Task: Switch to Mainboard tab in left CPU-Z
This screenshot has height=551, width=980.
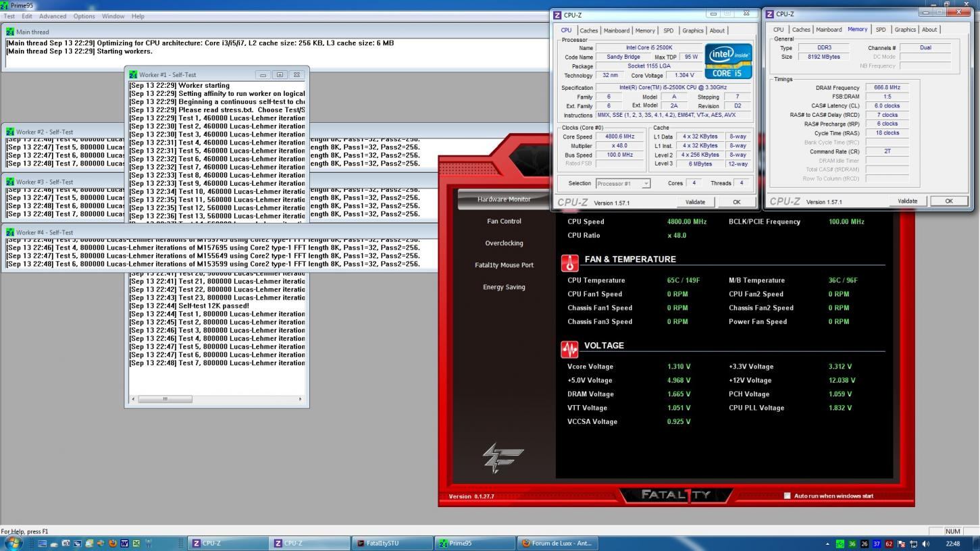Action: pyautogui.click(x=617, y=30)
